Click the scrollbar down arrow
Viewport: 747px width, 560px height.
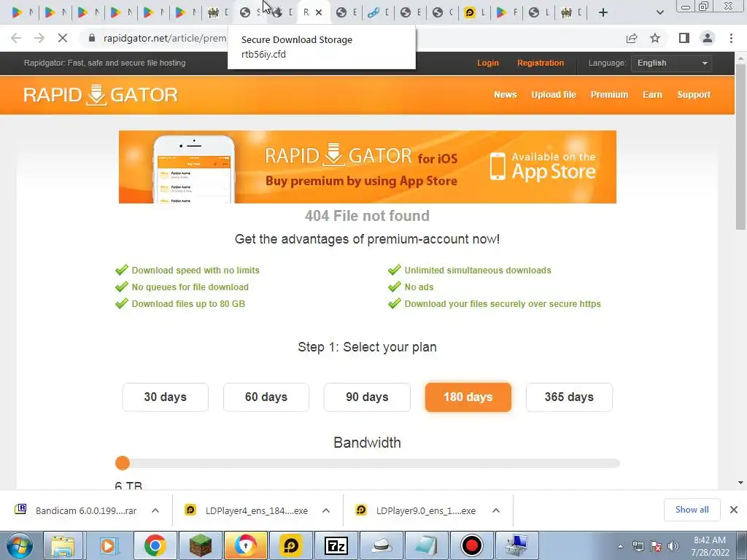pos(740,483)
